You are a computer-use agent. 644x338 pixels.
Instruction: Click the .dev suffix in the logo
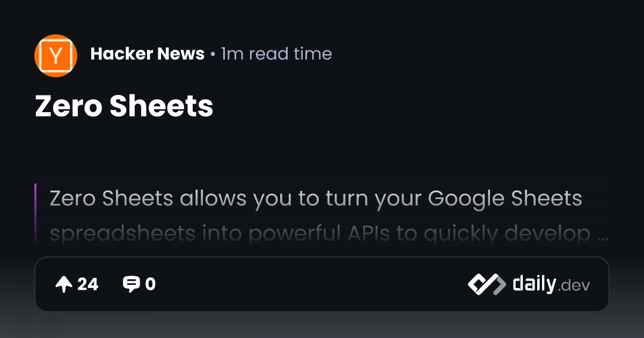point(574,286)
